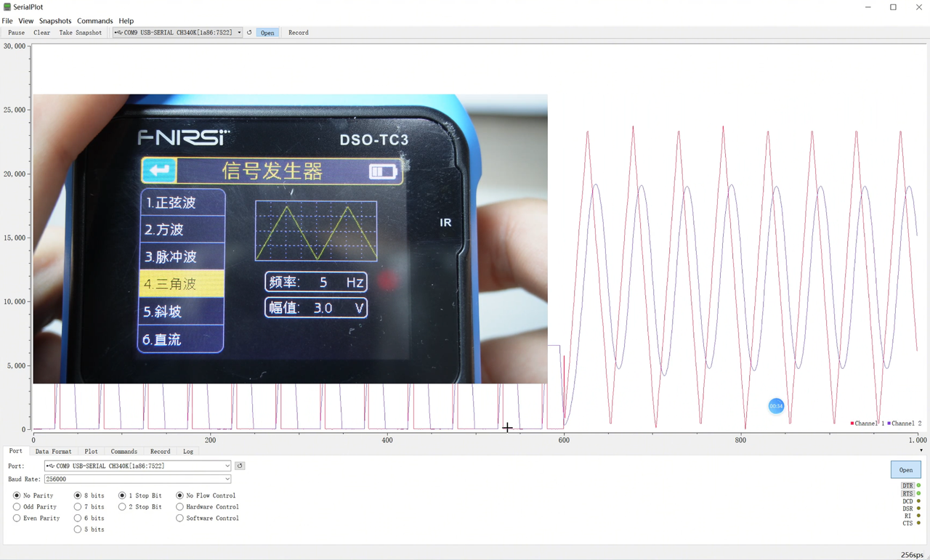Switch to the Data Format tab
Image resolution: width=930 pixels, height=560 pixels.
click(x=54, y=451)
